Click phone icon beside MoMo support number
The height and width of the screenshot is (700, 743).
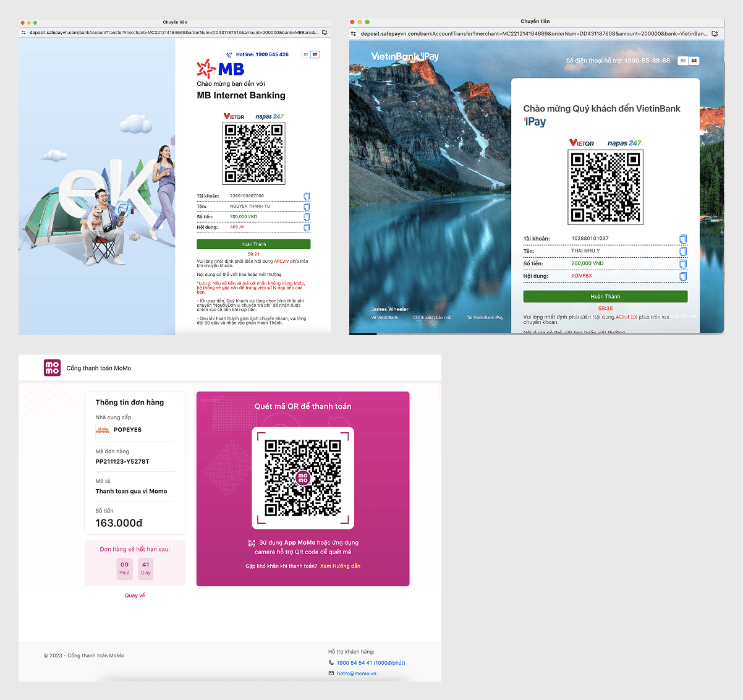tap(331, 662)
